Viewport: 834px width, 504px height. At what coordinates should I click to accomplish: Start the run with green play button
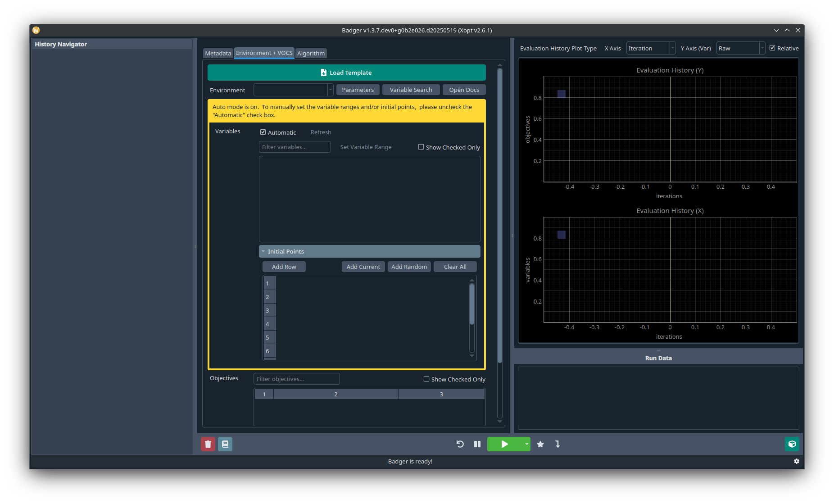coord(504,444)
